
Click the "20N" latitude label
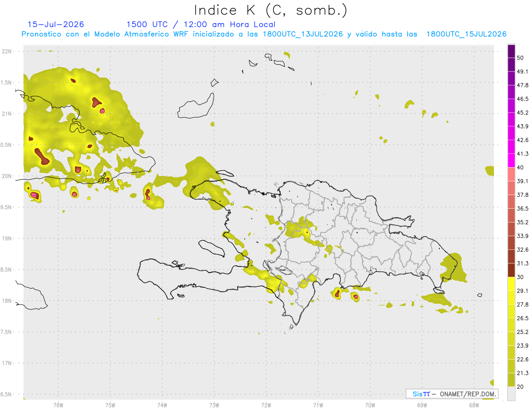click(7, 176)
